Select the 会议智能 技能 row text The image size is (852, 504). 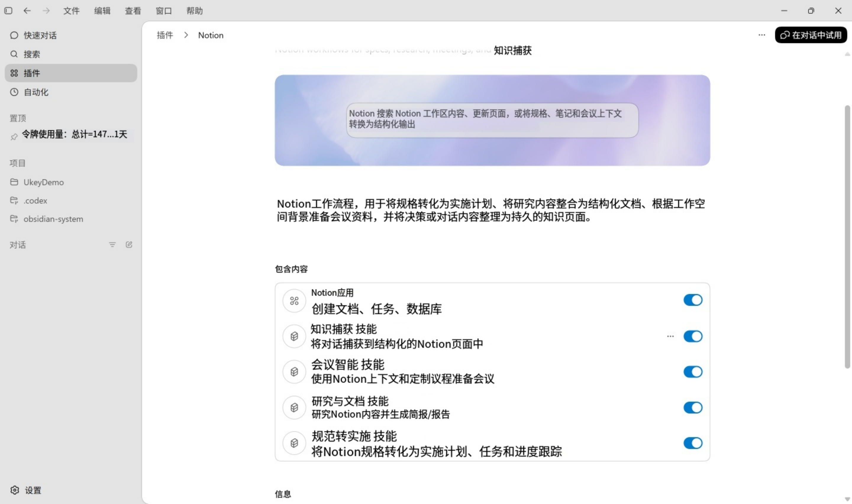pos(402,371)
